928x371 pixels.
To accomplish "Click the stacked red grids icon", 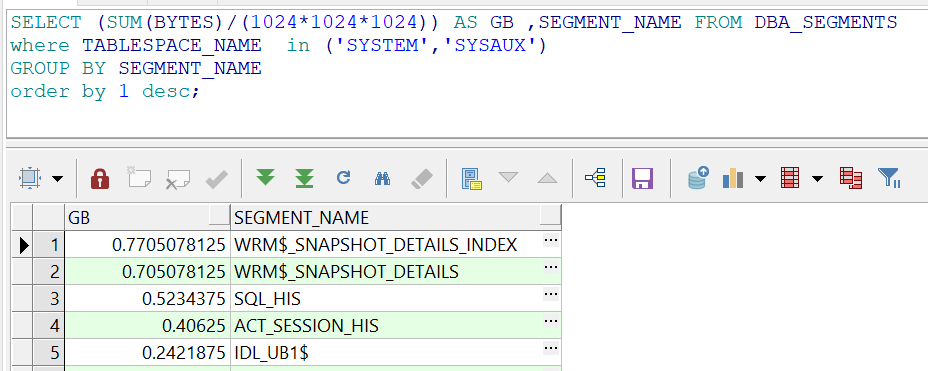I will tap(851, 178).
